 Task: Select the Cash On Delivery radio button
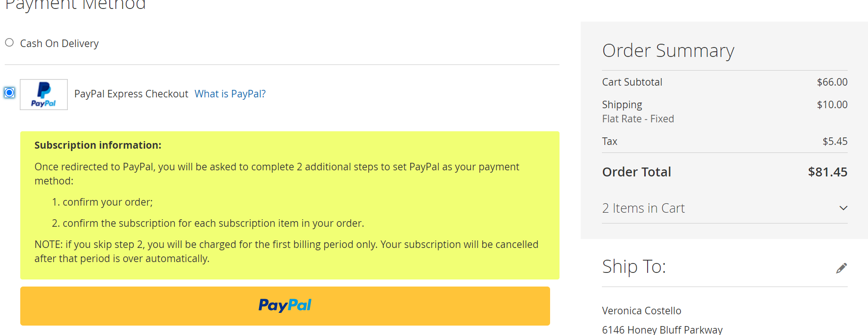tap(9, 43)
